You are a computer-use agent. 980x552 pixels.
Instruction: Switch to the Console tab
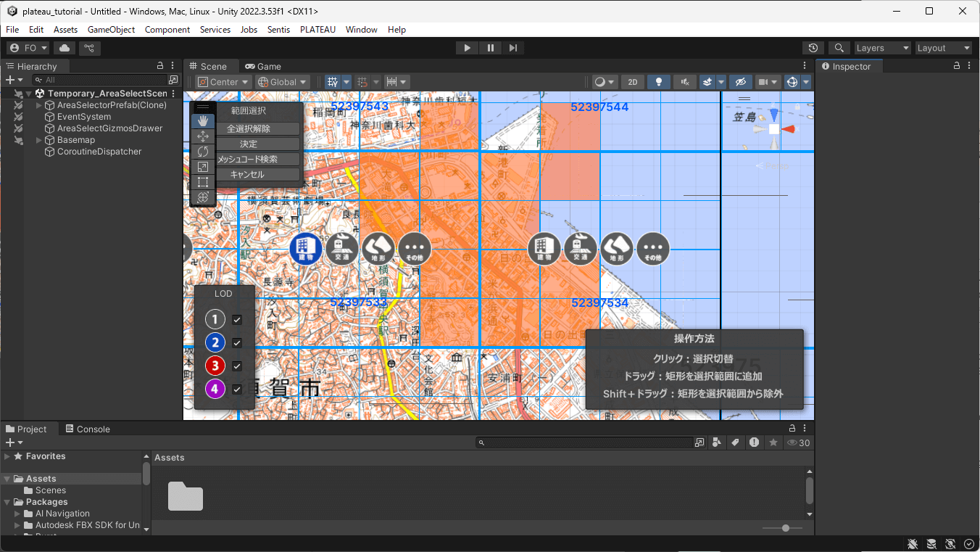(87, 429)
